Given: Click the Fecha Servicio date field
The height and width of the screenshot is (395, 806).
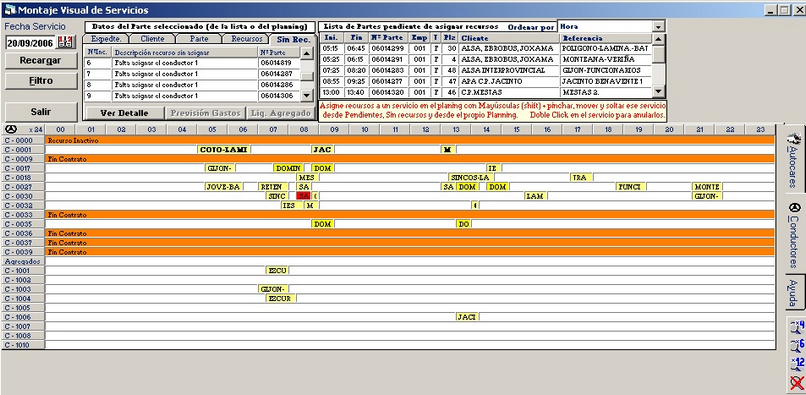Looking at the screenshot, I should pyautogui.click(x=32, y=43).
